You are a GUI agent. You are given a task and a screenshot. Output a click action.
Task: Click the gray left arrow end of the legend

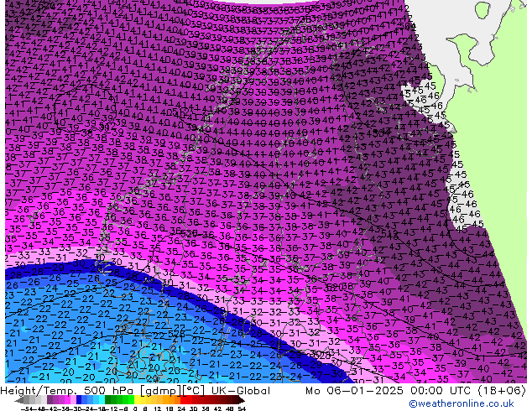click(x=19, y=400)
